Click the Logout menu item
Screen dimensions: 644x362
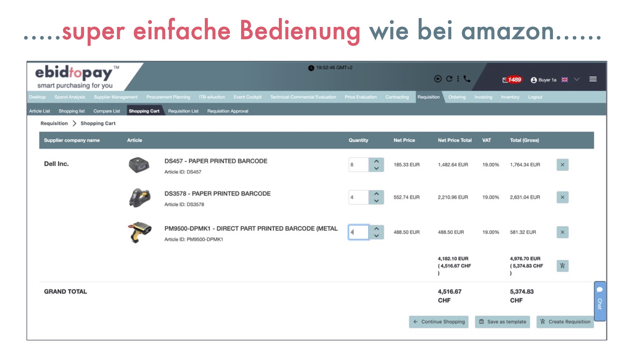pos(535,97)
